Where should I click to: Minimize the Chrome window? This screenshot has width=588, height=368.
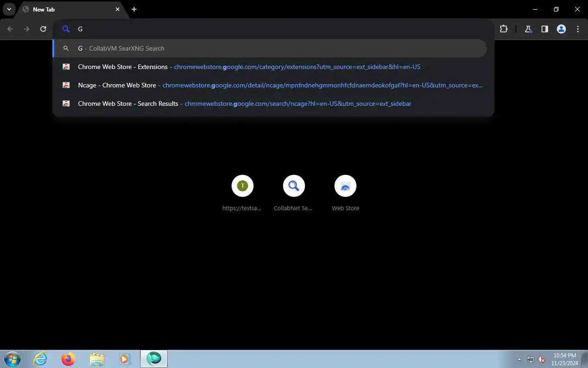click(x=535, y=9)
